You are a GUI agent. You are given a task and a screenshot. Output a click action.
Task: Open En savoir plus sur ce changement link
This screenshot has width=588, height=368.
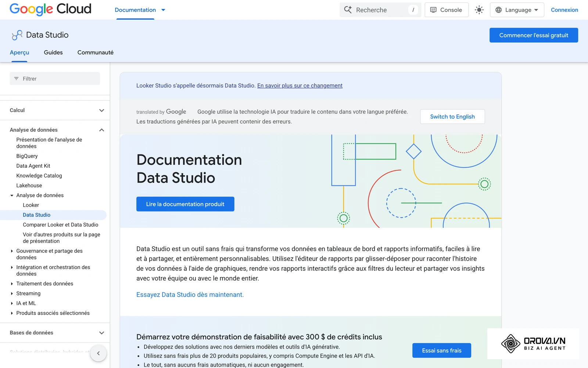click(300, 86)
